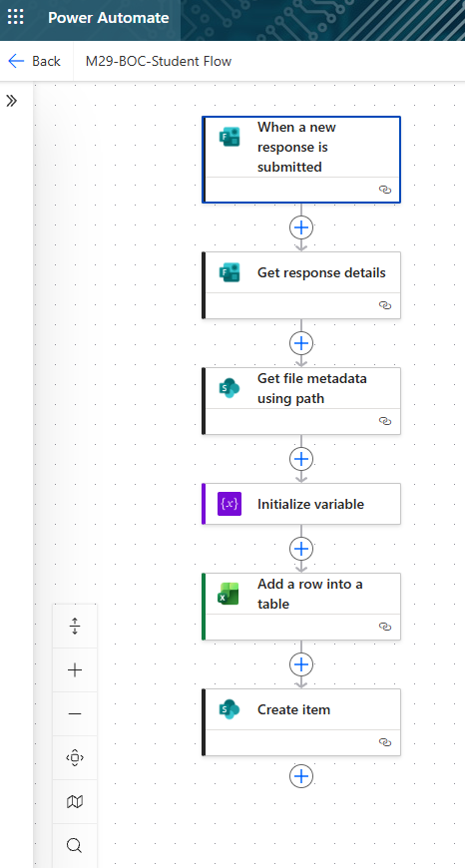Image resolution: width=465 pixels, height=868 pixels.
Task: Open the app launcher waffle icon
Action: click(x=16, y=17)
